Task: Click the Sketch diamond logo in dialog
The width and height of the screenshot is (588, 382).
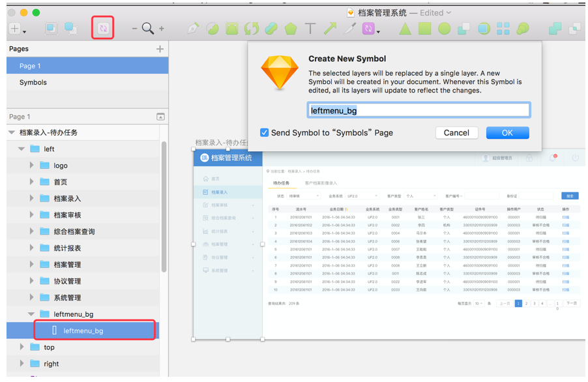Action: [280, 72]
